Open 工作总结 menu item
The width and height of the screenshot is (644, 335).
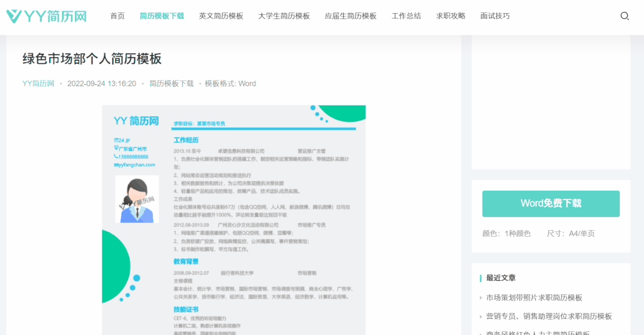pyautogui.click(x=406, y=16)
